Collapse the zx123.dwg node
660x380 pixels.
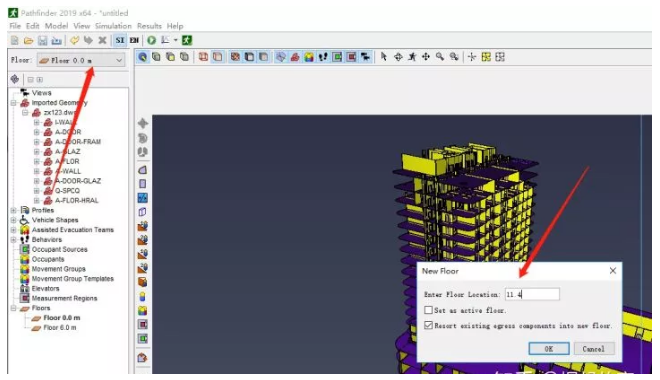pos(25,112)
